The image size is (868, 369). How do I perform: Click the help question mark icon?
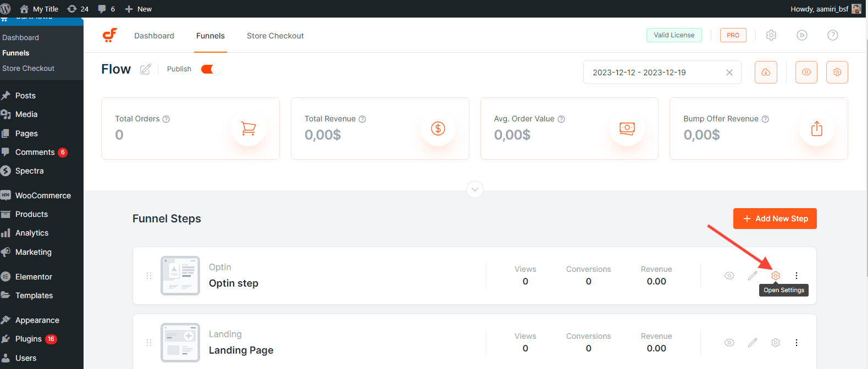833,35
